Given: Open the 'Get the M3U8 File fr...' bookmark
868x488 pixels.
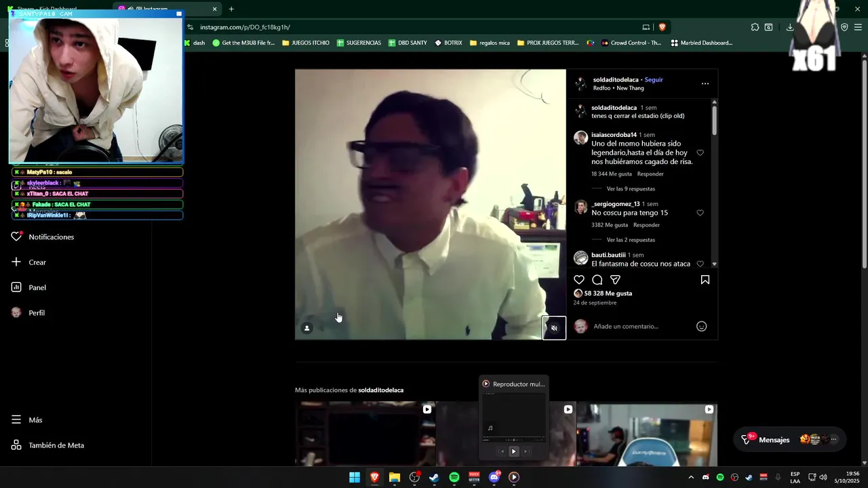Looking at the screenshot, I should pyautogui.click(x=243, y=43).
